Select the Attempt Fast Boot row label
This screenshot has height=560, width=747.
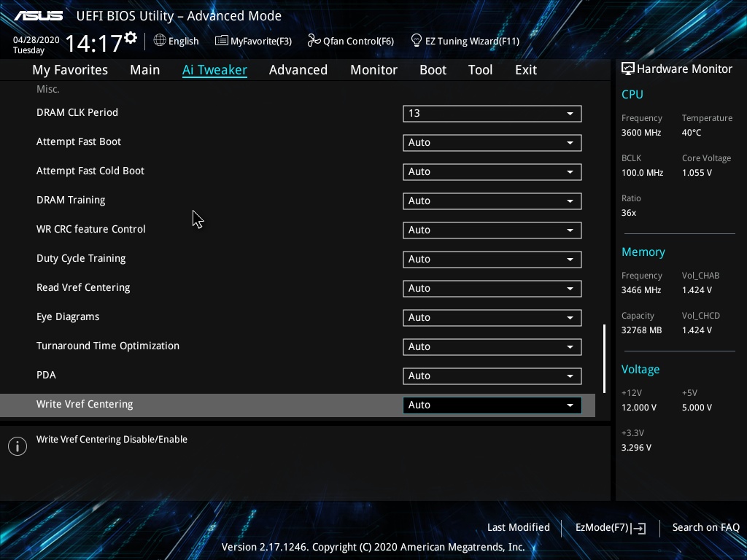[x=79, y=141]
